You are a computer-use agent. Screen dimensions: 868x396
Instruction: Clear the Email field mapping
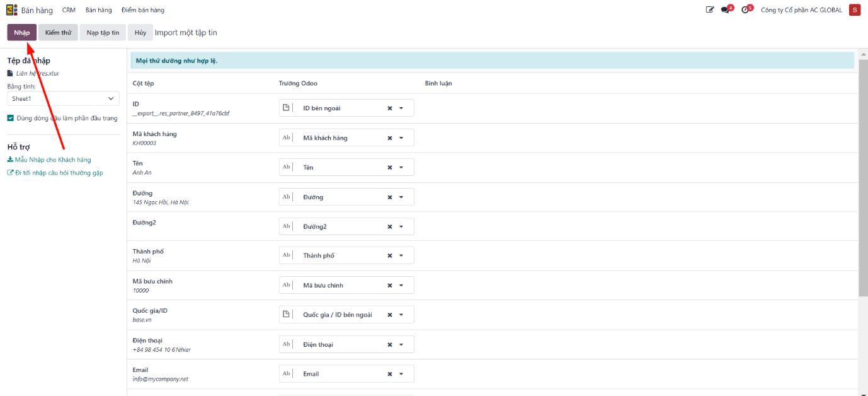[390, 374]
